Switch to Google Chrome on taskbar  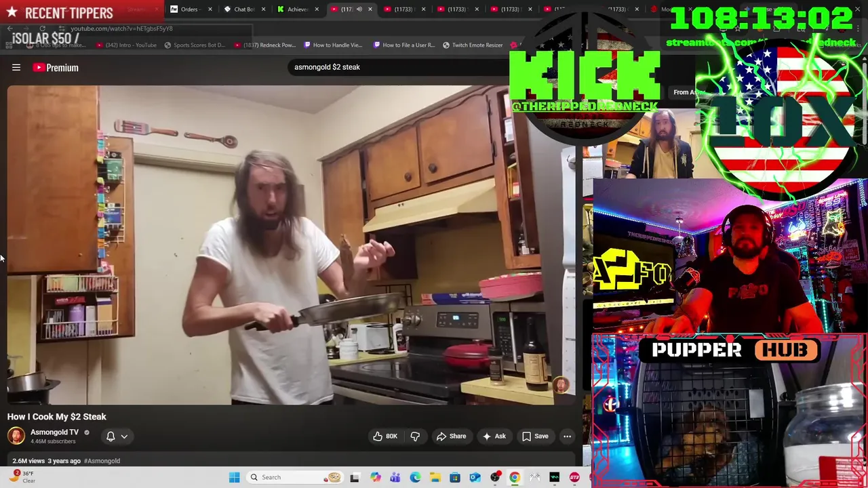(515, 477)
